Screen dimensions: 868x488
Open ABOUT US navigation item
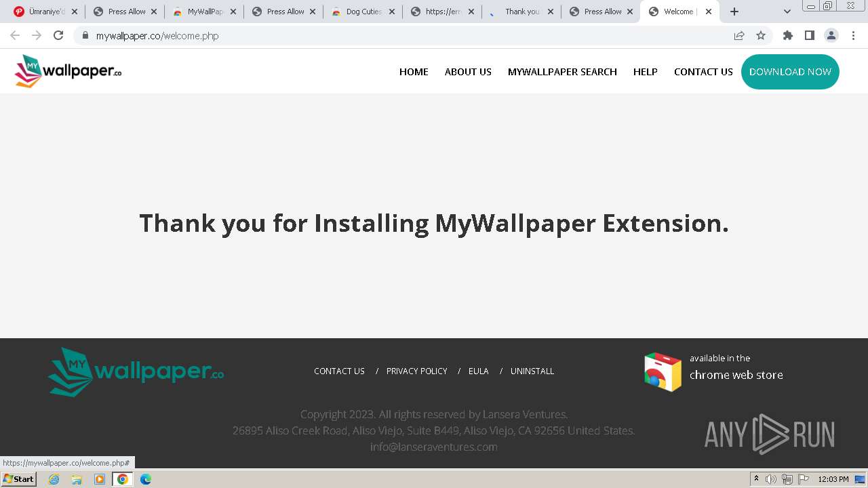click(x=468, y=72)
